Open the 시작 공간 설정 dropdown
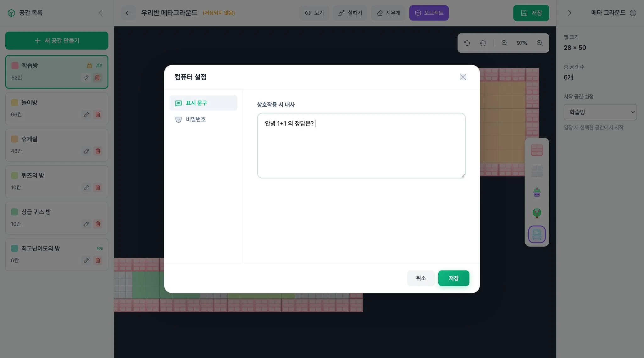 (x=600, y=112)
